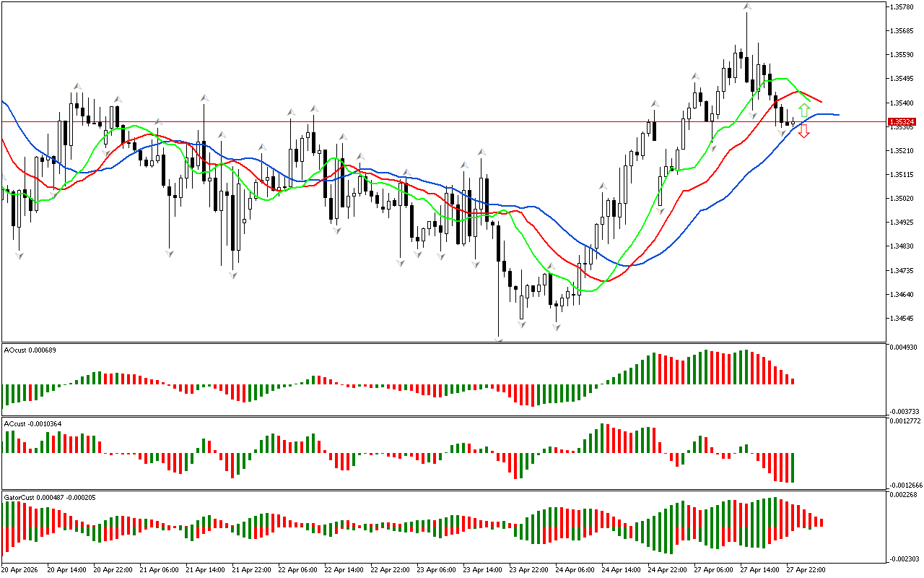Select the down fractal arrow below the lowest wick

(499, 338)
